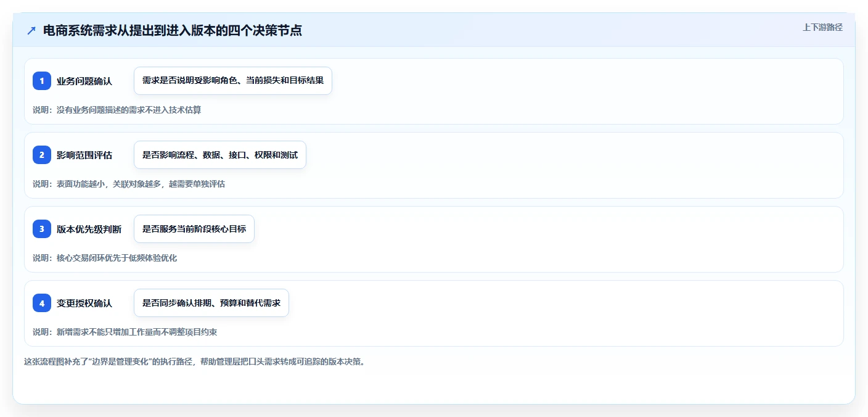Click the note 表面功能越小，关联对象越多
Image resolution: width=868 pixels, height=417 pixels.
108,184
